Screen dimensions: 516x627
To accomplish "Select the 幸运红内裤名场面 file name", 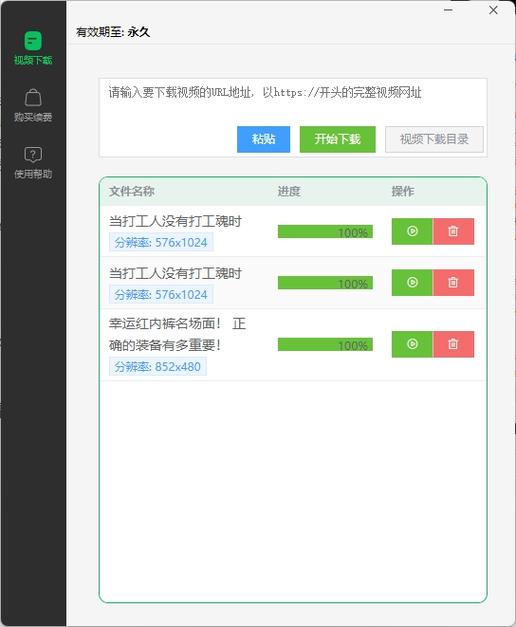I will click(177, 334).
